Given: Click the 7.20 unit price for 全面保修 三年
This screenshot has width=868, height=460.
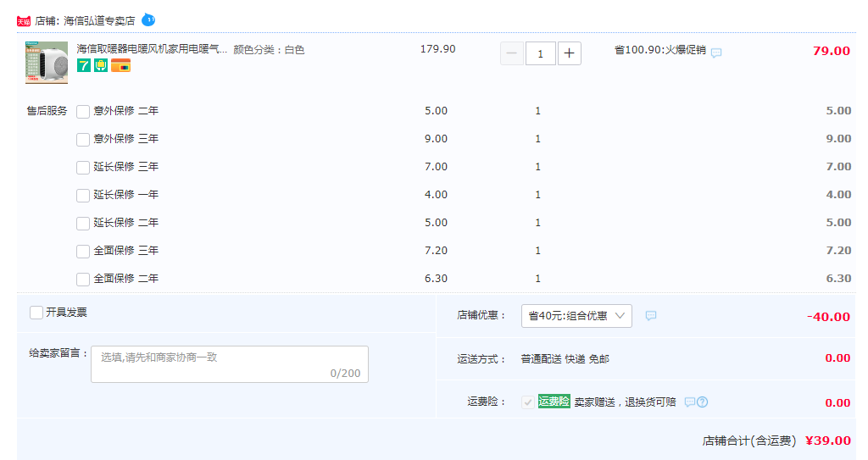Looking at the screenshot, I should (x=437, y=251).
